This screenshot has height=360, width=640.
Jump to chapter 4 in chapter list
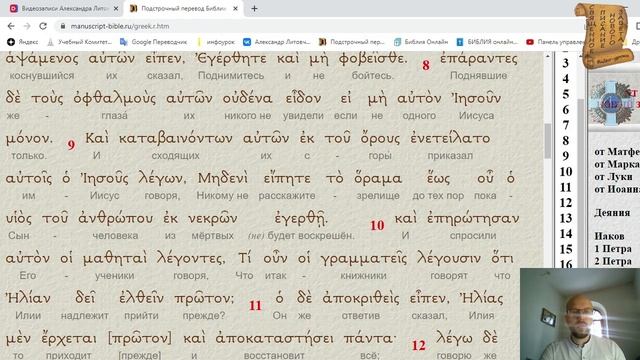(565, 79)
